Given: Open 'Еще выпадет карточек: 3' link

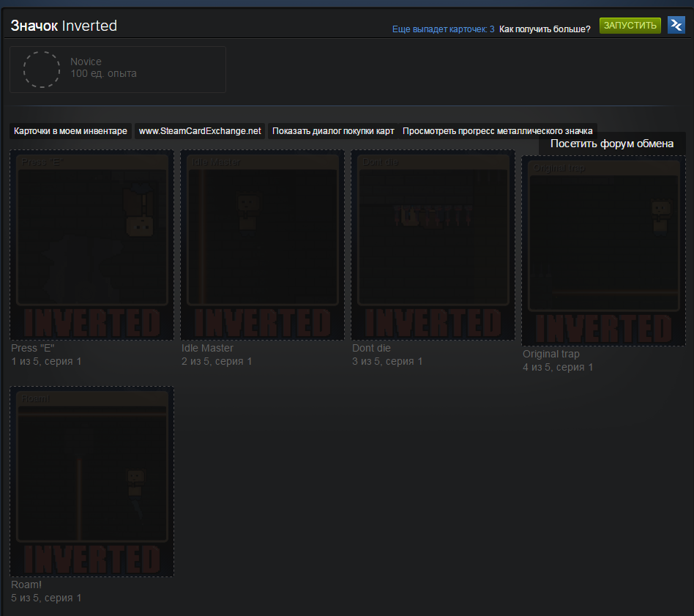Looking at the screenshot, I should click(443, 29).
